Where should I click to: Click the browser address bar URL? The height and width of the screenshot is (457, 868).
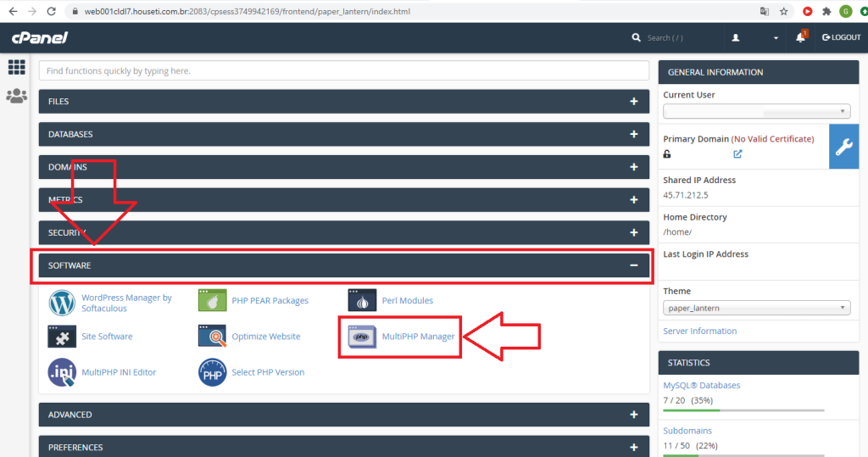coord(247,11)
